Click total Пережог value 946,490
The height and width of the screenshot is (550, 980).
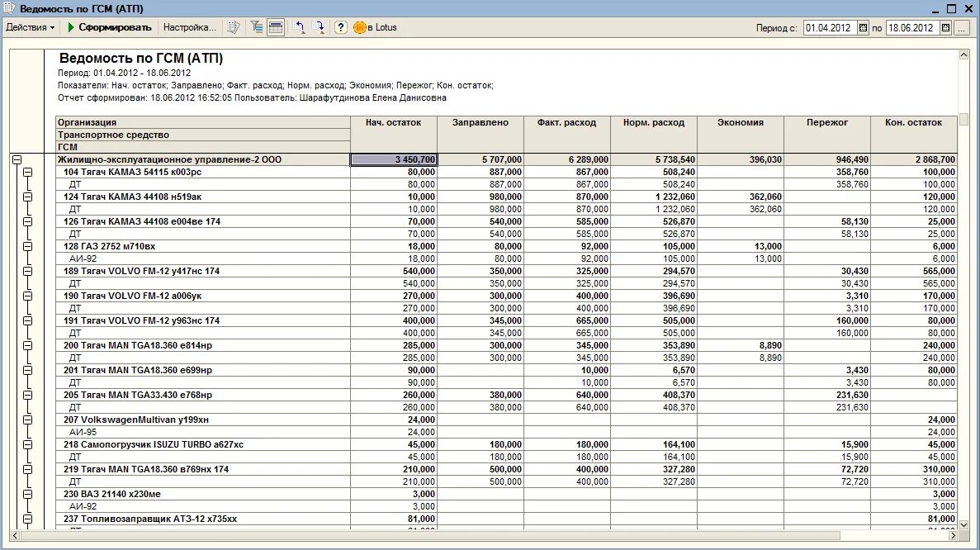pos(827,160)
